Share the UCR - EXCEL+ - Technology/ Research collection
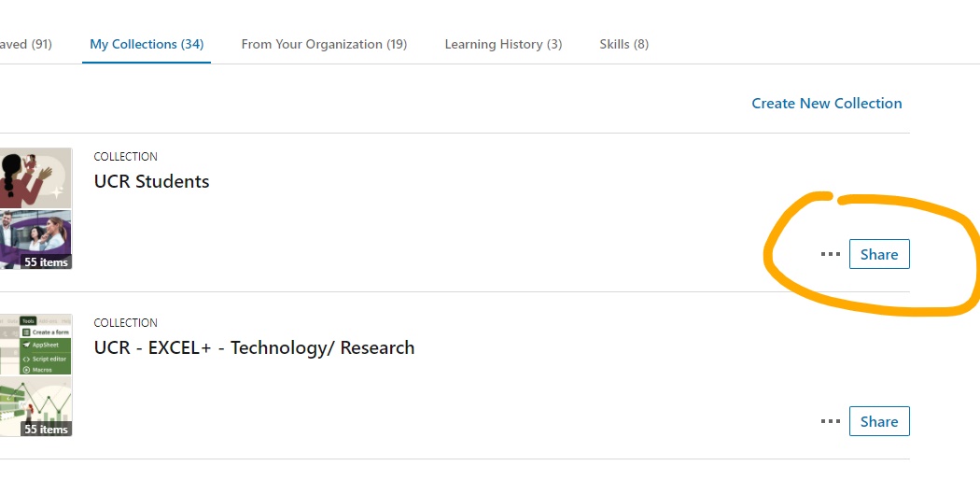This screenshot has height=480, width=980. 878,421
